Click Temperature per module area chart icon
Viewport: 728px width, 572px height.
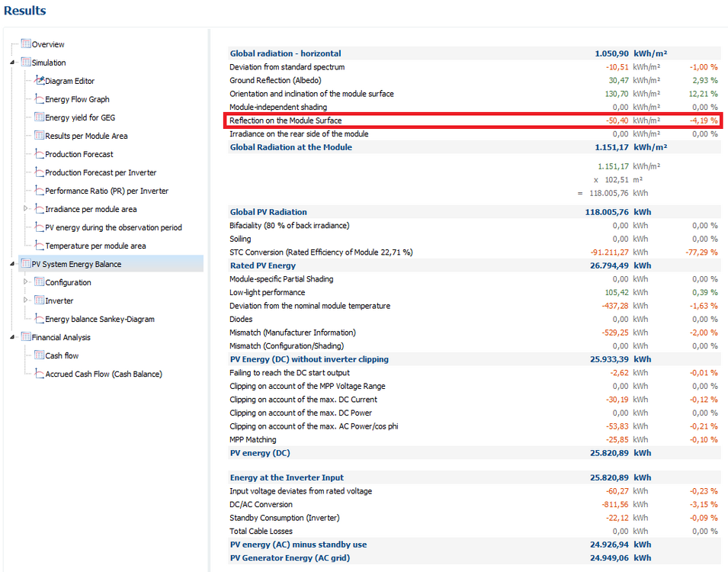[40, 246]
